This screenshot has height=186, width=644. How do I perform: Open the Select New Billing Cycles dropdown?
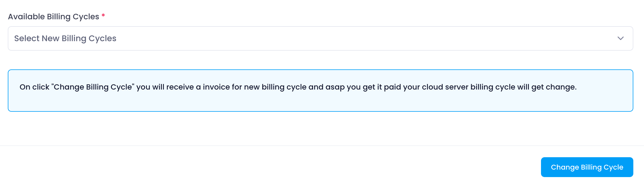click(x=321, y=39)
